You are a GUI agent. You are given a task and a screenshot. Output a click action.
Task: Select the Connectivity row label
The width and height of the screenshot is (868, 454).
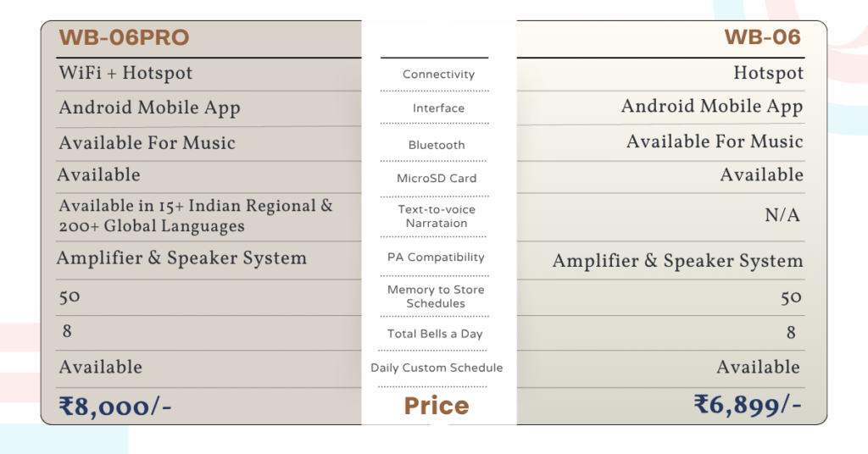[x=438, y=75]
